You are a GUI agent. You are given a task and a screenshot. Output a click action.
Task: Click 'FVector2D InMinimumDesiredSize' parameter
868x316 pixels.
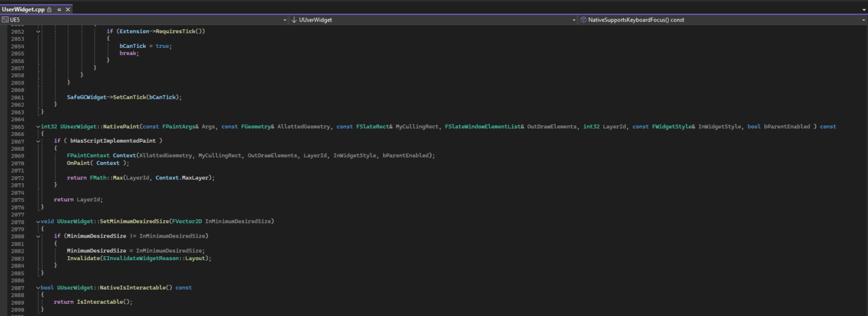pyautogui.click(x=222, y=221)
